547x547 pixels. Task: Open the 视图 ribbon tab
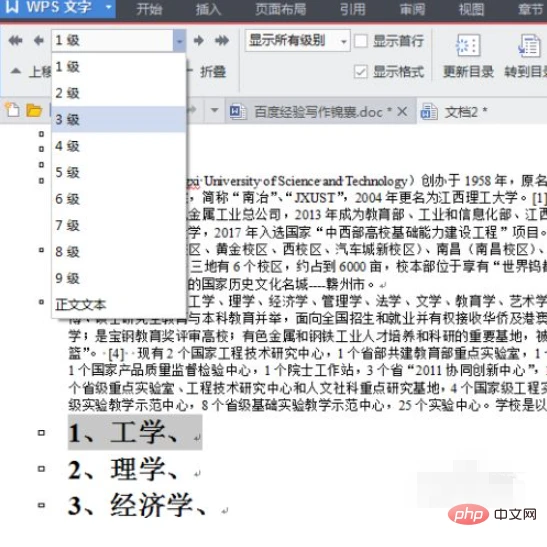click(471, 9)
